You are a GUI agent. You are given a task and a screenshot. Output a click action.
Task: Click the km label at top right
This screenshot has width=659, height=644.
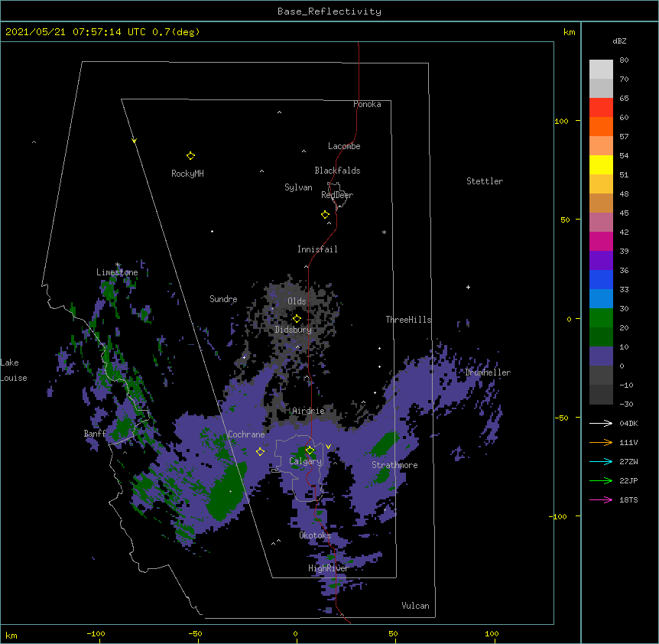click(570, 32)
